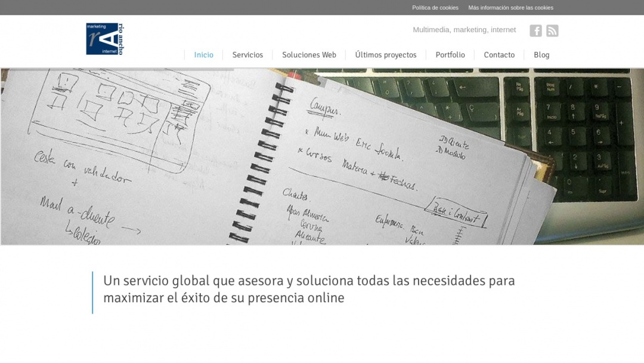Select the highlighted Inicio tab
644x363 pixels.
click(203, 54)
